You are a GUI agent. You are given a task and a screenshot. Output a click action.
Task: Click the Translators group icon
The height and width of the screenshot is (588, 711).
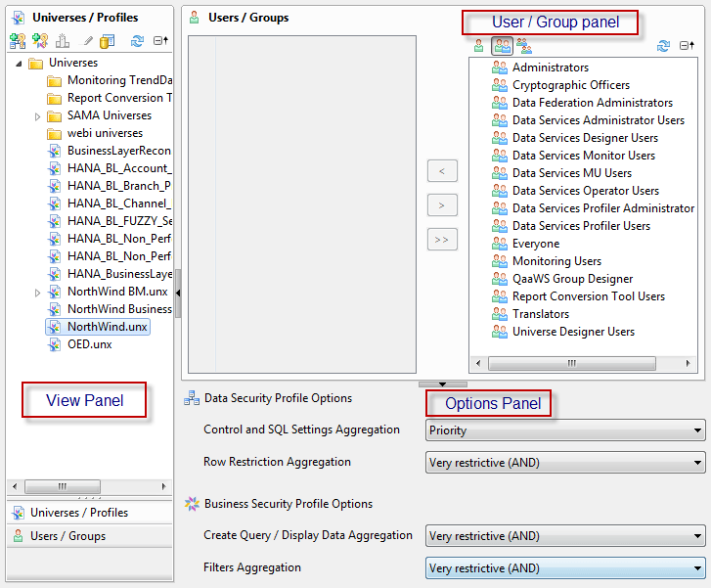[499, 314]
